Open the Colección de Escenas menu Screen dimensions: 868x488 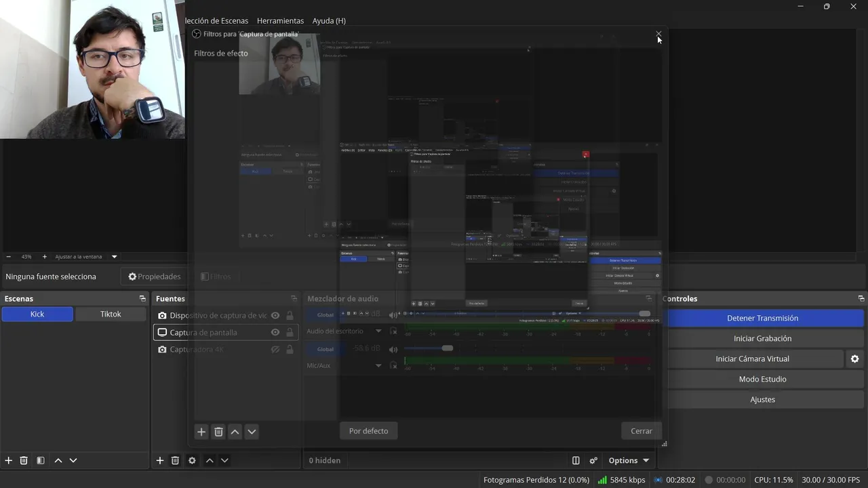pos(217,20)
